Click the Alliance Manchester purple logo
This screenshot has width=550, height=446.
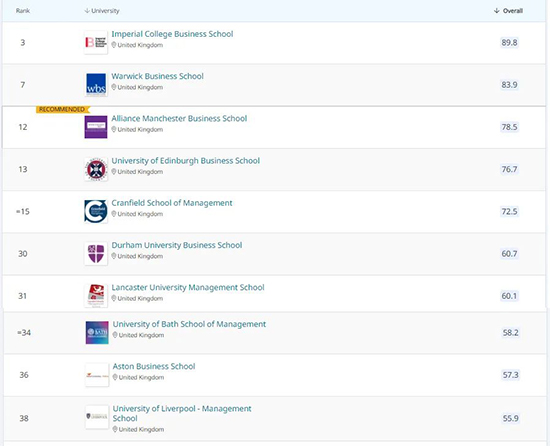coord(96,127)
